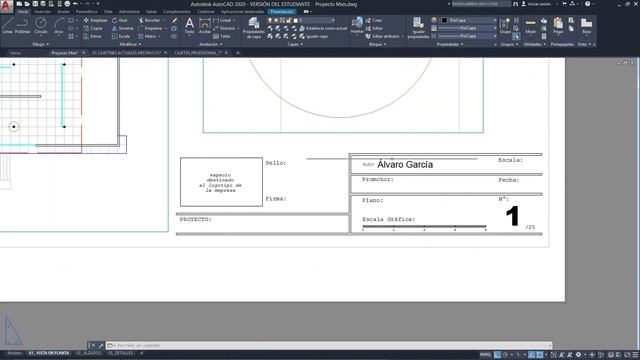The height and width of the screenshot is (360, 640).
Task: Toggle group selection icon in Grupos panel
Action: tap(516, 36)
